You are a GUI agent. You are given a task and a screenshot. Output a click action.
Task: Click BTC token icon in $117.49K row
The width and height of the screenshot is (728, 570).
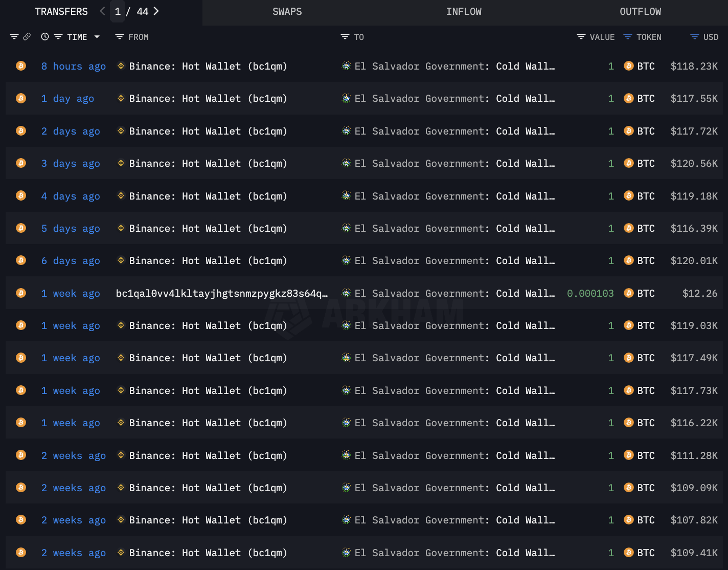pyautogui.click(x=629, y=358)
